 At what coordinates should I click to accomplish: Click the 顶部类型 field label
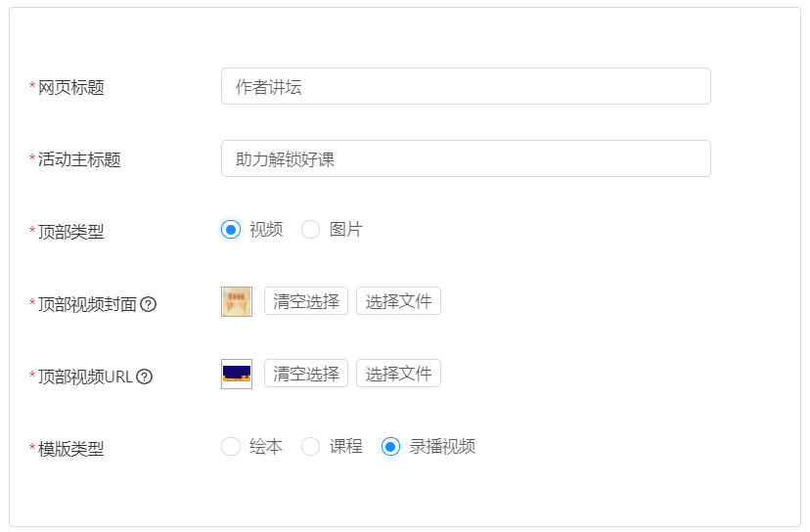(x=71, y=232)
